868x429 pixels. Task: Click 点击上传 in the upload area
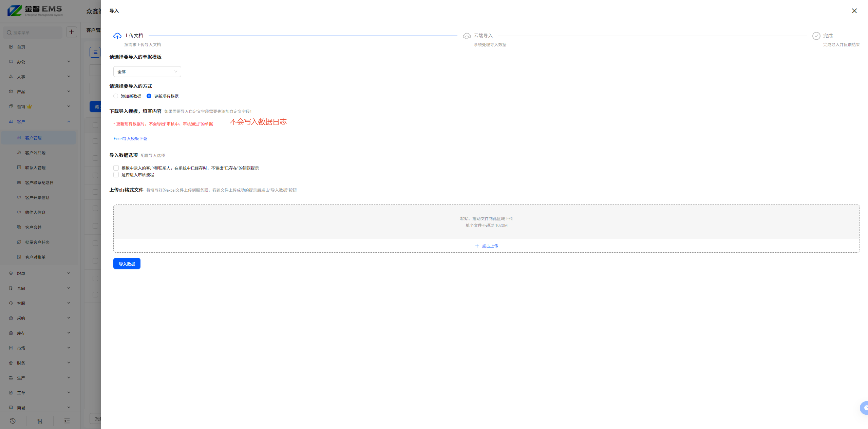tap(486, 246)
